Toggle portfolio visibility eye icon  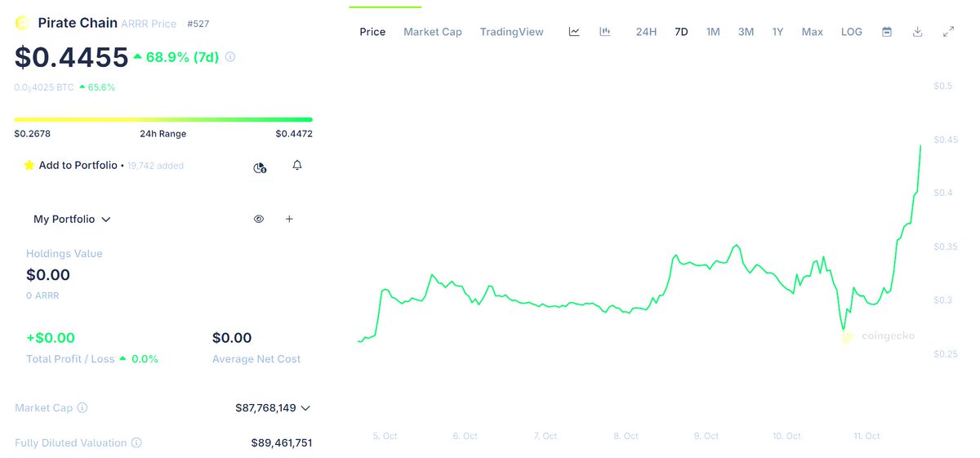coord(259,219)
